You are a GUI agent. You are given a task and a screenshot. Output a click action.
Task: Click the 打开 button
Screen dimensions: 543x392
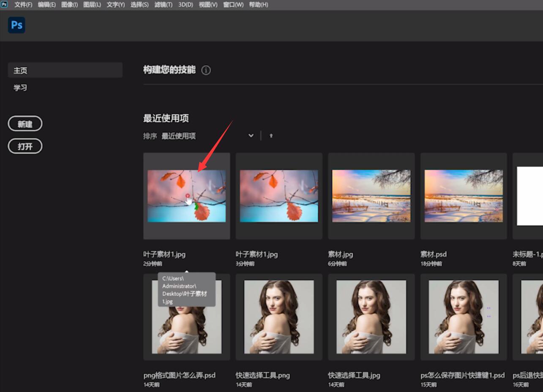click(25, 146)
